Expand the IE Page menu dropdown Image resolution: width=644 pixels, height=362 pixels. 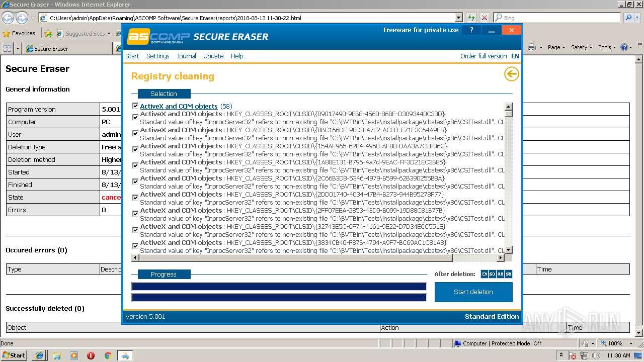click(556, 47)
